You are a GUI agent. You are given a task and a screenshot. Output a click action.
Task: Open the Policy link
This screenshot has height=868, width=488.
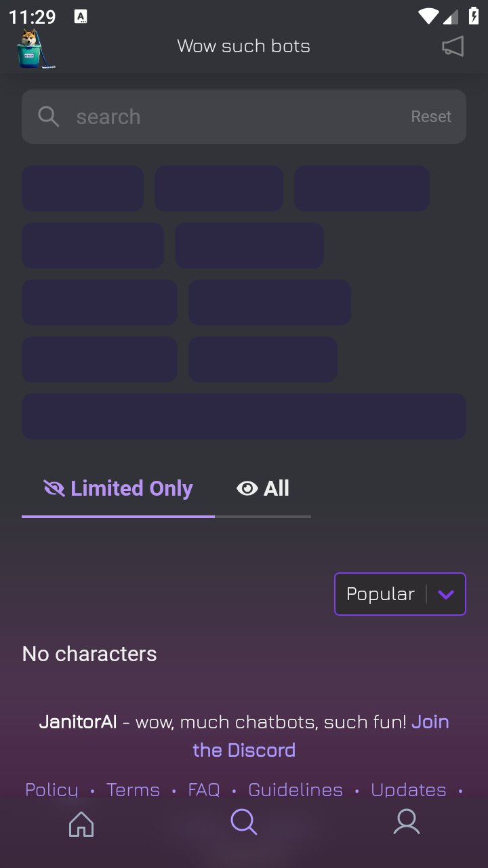click(x=52, y=790)
